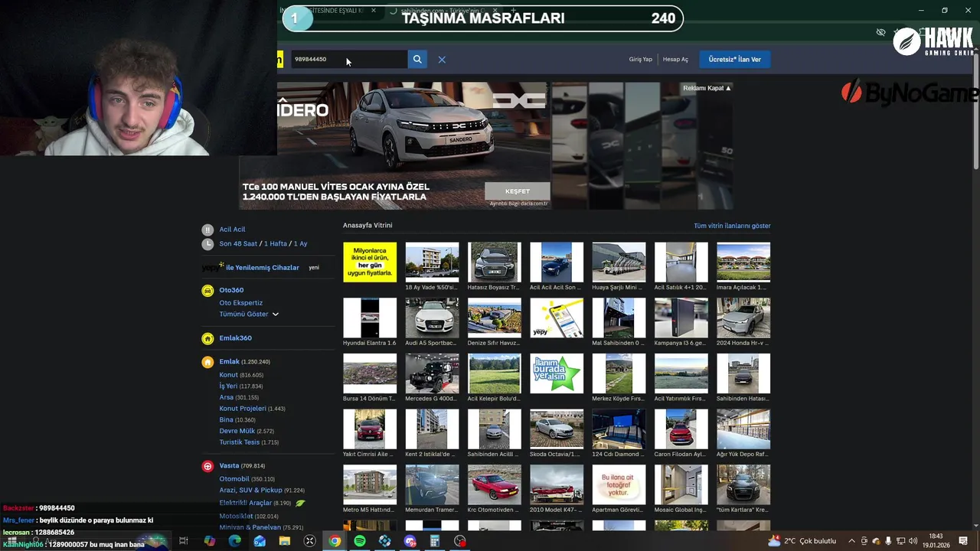Open the 18 Ay Vade listing thumbnail

click(x=432, y=262)
